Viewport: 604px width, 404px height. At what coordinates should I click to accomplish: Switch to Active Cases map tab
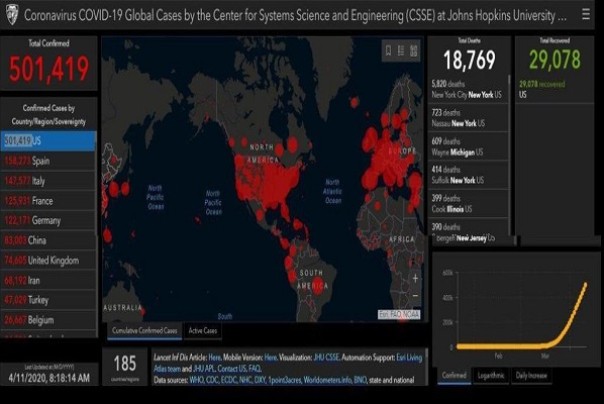203,330
